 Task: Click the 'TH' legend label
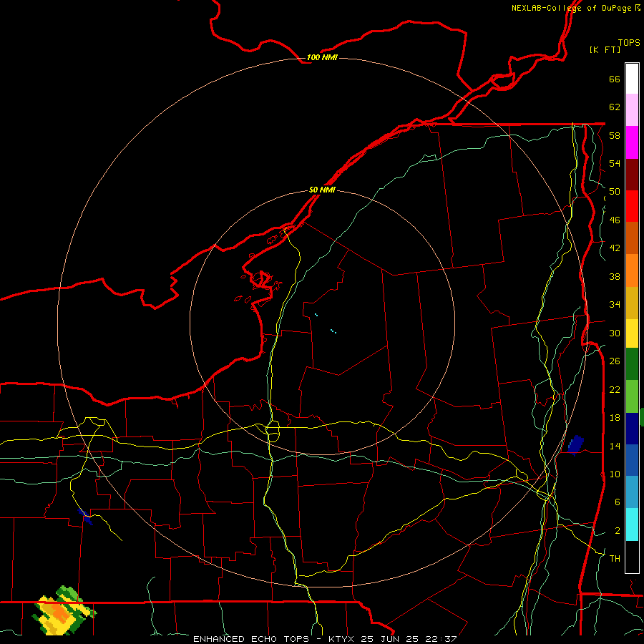(x=615, y=559)
